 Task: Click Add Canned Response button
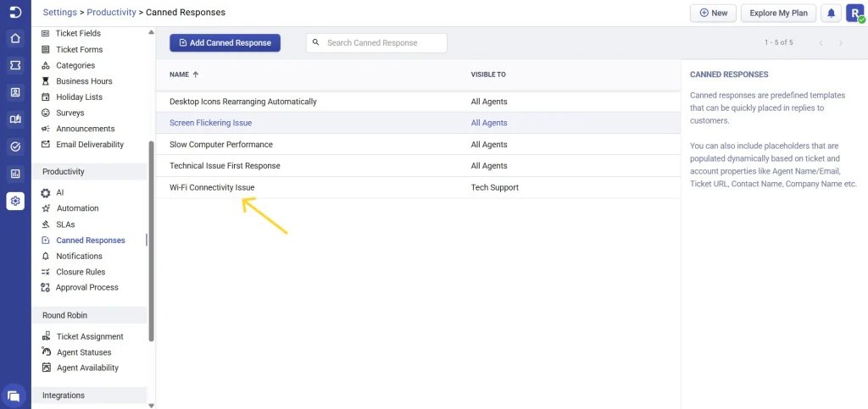point(225,42)
